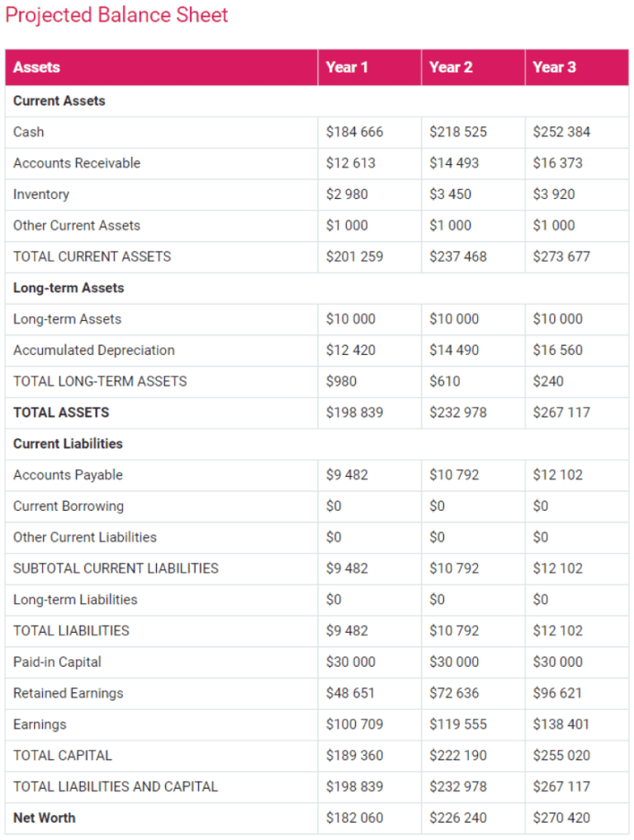Select the Year 3 column header
634x840 pixels.
[554, 68]
